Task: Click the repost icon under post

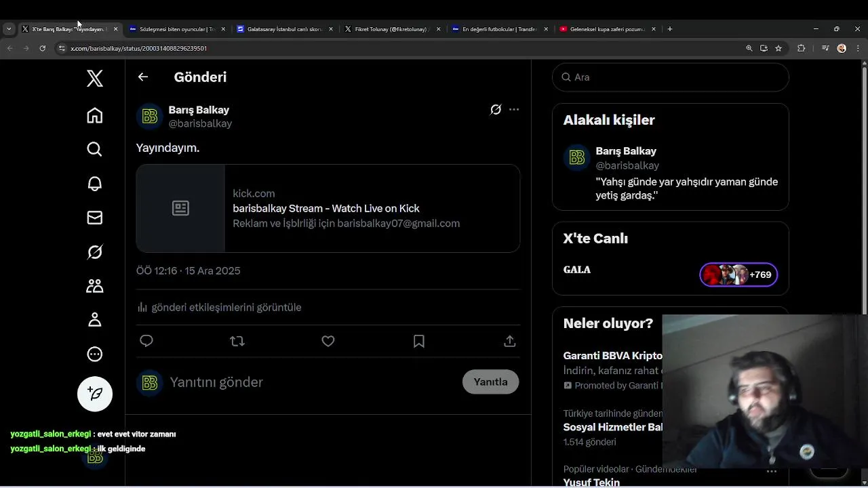Action: tap(237, 341)
